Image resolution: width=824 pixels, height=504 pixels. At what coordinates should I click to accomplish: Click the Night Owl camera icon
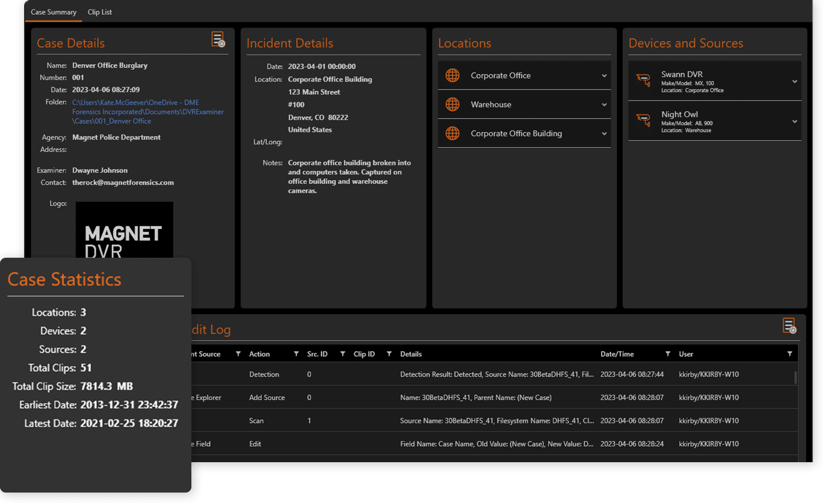(x=643, y=121)
